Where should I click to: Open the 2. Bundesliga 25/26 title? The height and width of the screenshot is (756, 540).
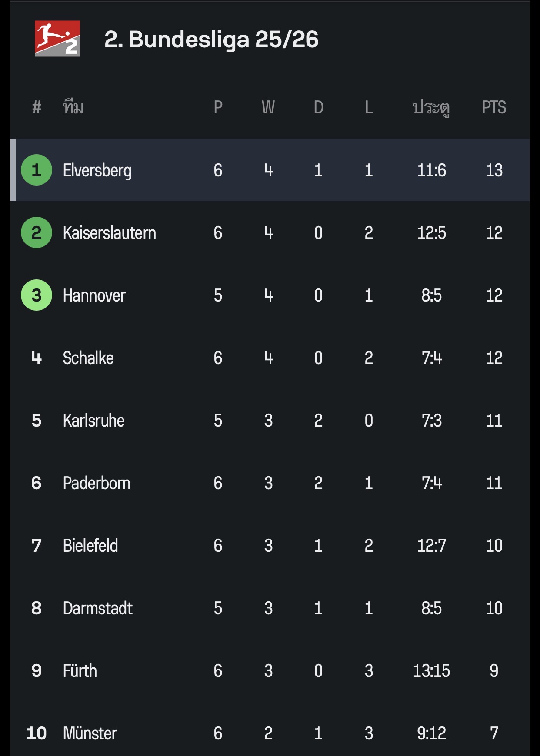pos(211,40)
